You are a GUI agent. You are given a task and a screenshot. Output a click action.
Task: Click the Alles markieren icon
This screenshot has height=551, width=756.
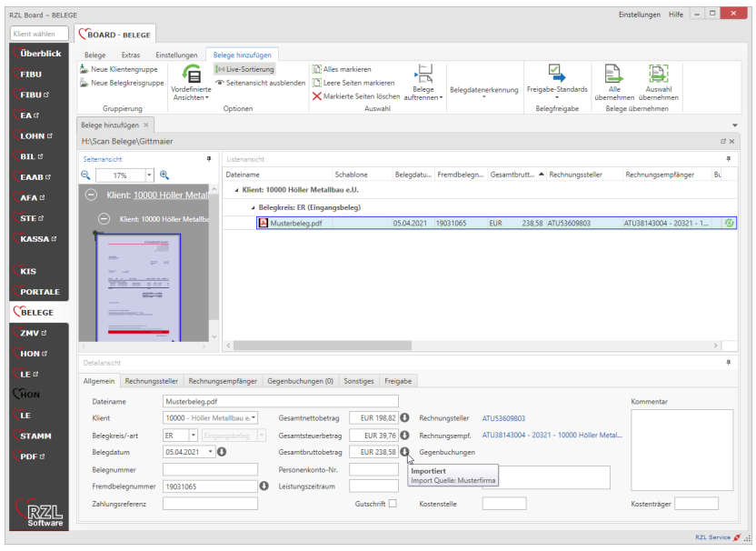tap(316, 69)
